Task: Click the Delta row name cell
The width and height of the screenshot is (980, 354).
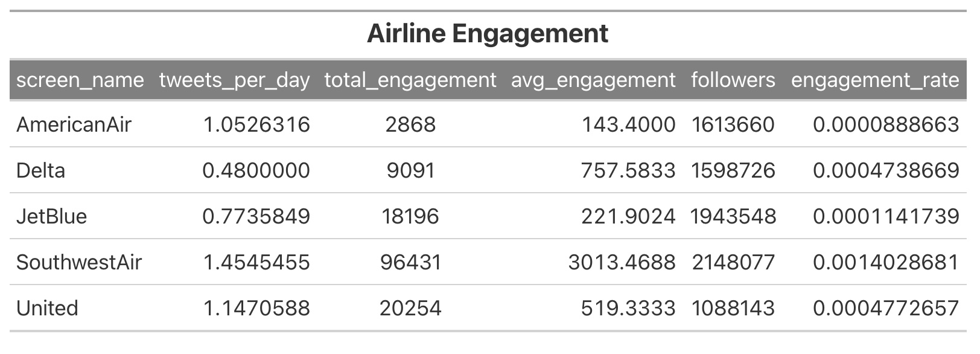Action: point(40,170)
